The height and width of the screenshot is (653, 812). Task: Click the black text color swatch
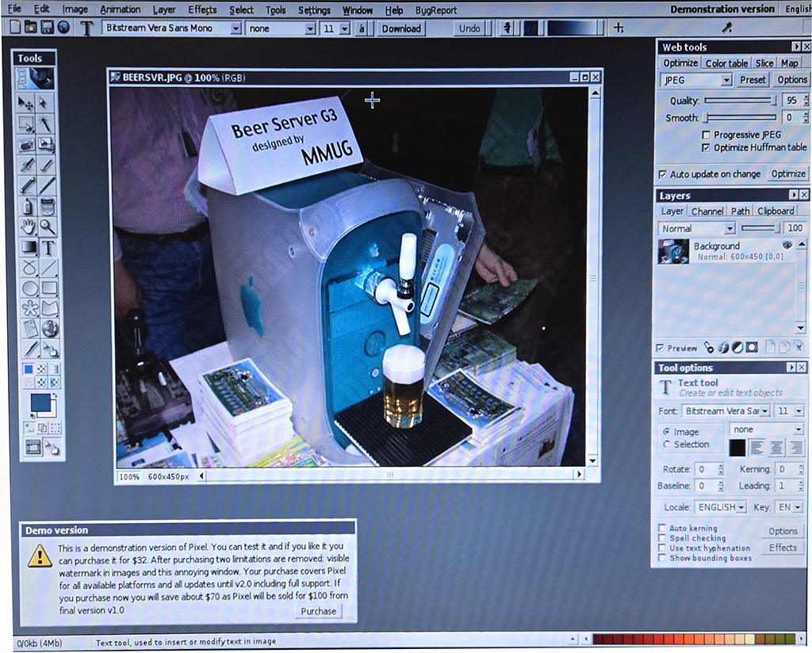[x=737, y=448]
